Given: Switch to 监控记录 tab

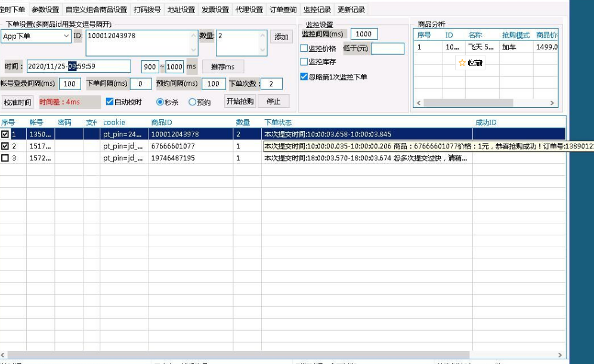Looking at the screenshot, I should 317,10.
